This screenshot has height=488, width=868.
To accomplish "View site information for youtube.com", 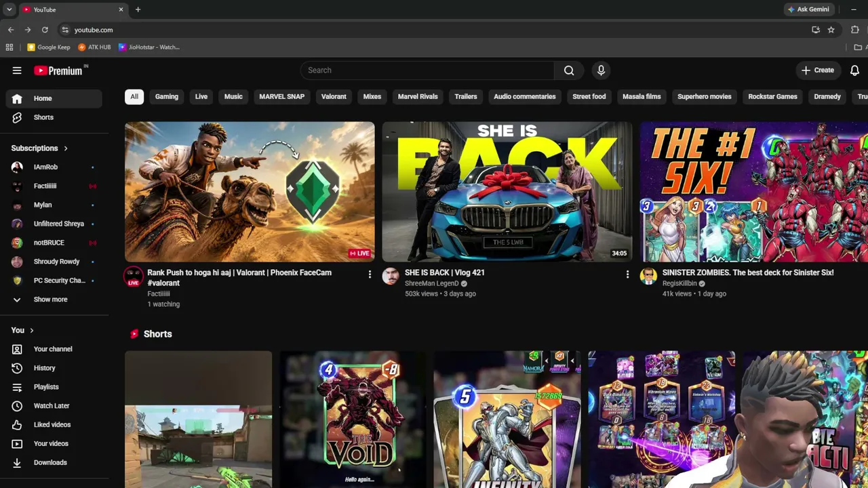I will (65, 30).
